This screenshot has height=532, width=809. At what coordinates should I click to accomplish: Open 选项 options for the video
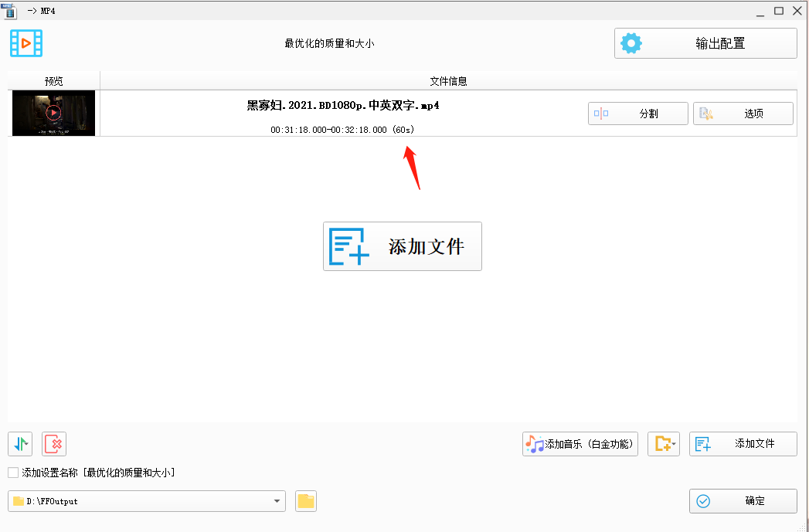[x=743, y=114]
